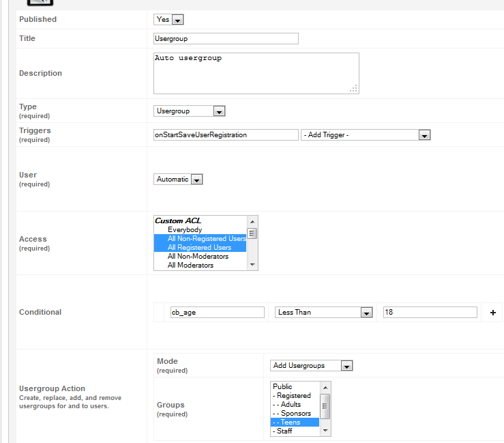The height and width of the screenshot is (443, 504).
Task: Click Access list scroll down arrow
Action: 252,265
